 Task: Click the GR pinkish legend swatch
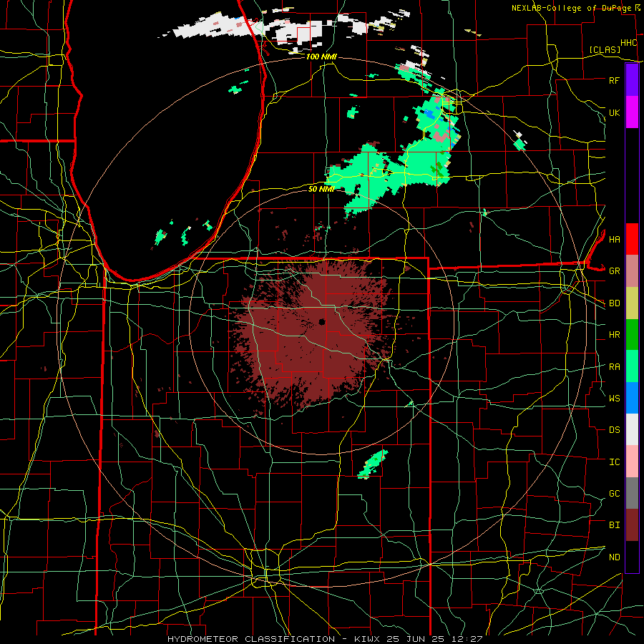pyautogui.click(x=632, y=271)
